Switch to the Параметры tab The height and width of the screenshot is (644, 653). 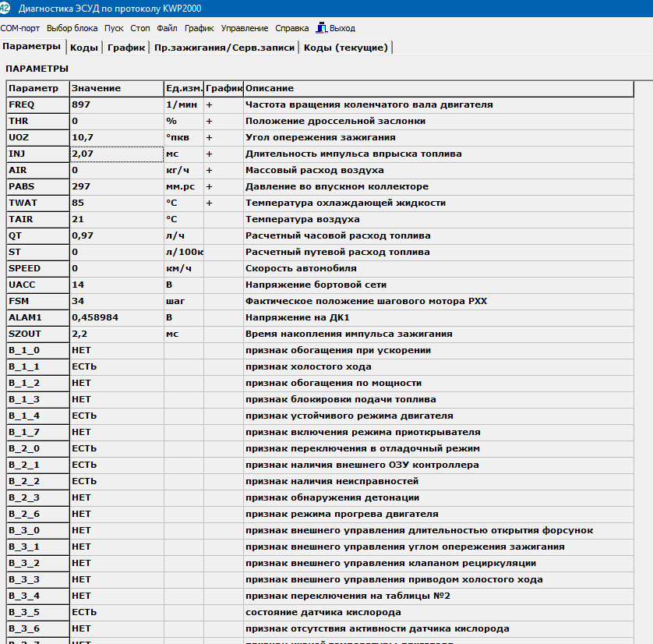32,46
